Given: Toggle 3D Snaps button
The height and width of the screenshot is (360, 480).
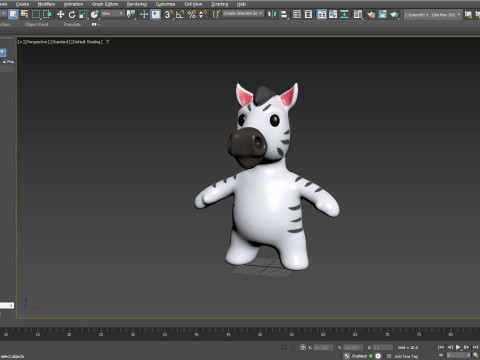Looking at the screenshot, I should pos(168,14).
